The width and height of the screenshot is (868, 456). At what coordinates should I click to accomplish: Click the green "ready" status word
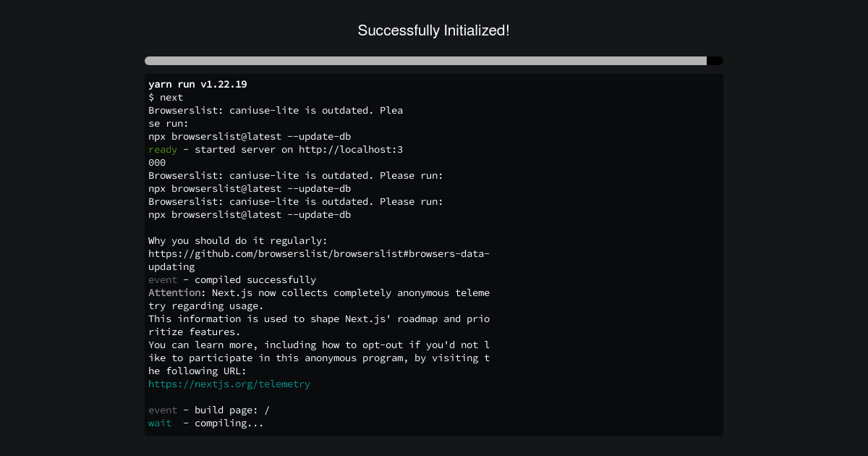[163, 150]
